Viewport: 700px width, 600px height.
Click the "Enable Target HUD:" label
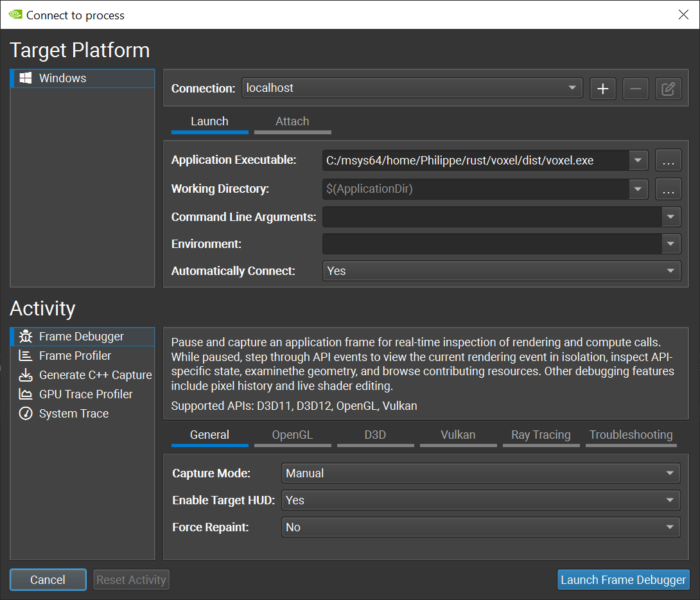coord(223,500)
